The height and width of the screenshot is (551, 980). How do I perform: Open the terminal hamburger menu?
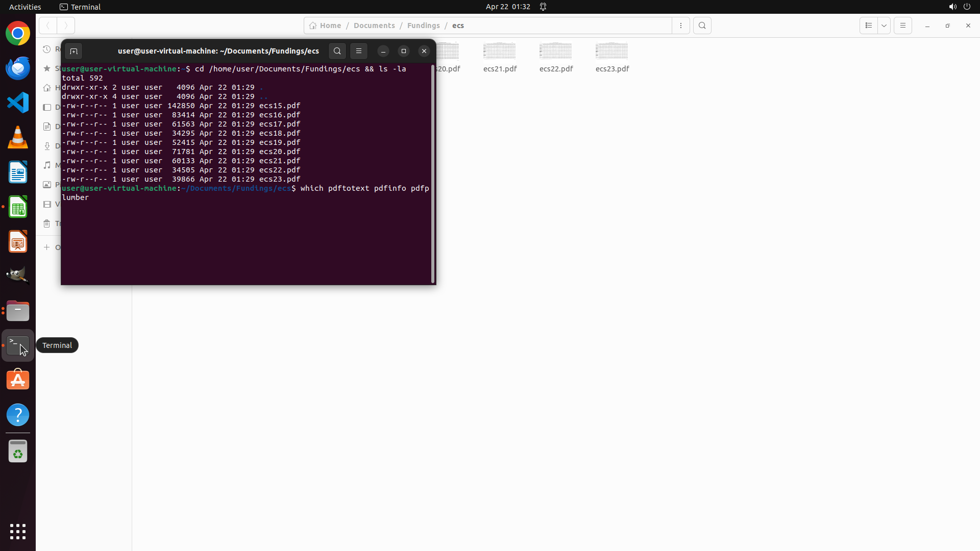[x=359, y=51]
